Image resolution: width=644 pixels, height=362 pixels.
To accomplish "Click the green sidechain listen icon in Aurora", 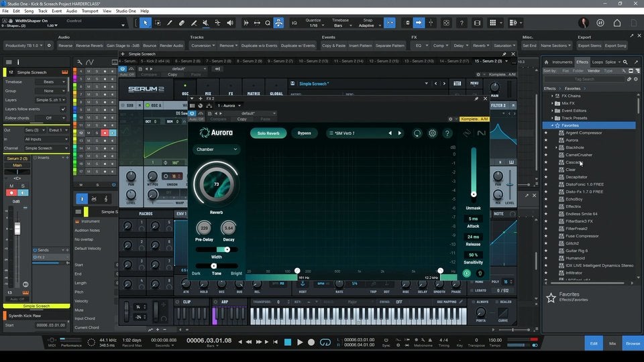I will (467, 274).
